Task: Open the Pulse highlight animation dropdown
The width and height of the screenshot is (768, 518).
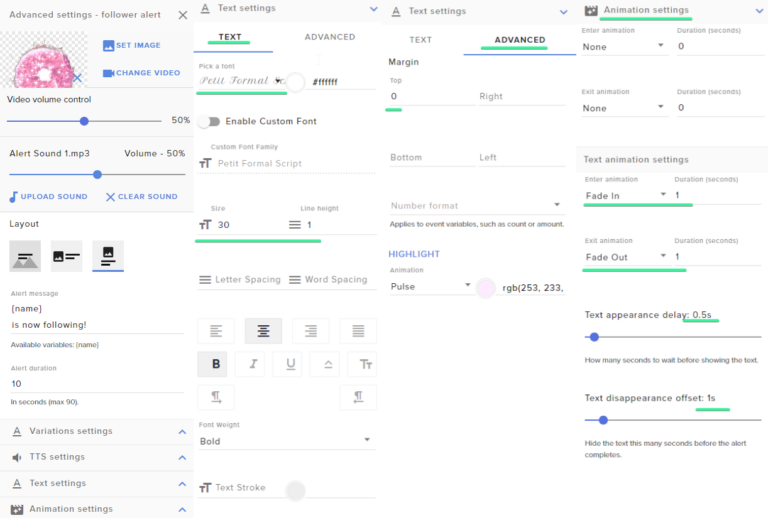Action: click(431, 286)
